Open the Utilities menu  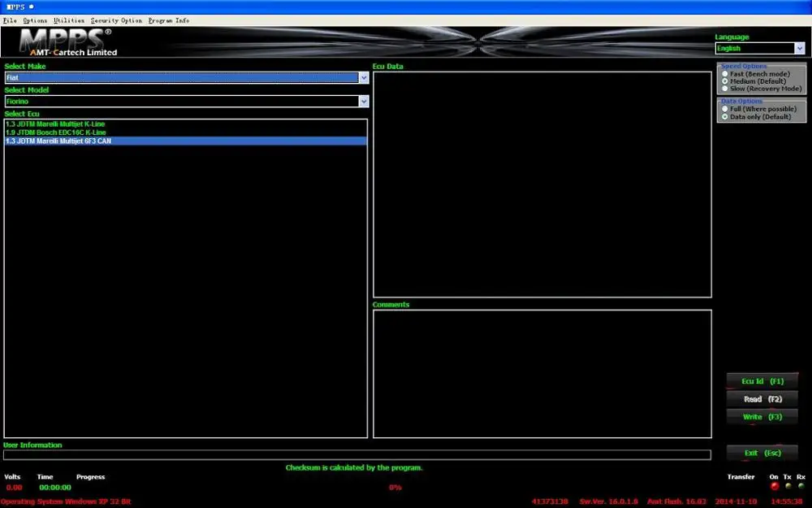(x=69, y=21)
